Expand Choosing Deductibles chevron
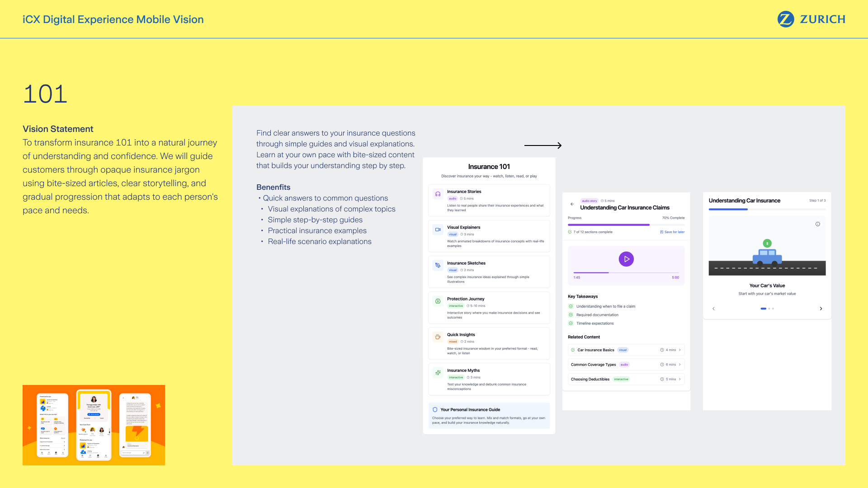Viewport: 868px width, 488px height. coord(679,380)
